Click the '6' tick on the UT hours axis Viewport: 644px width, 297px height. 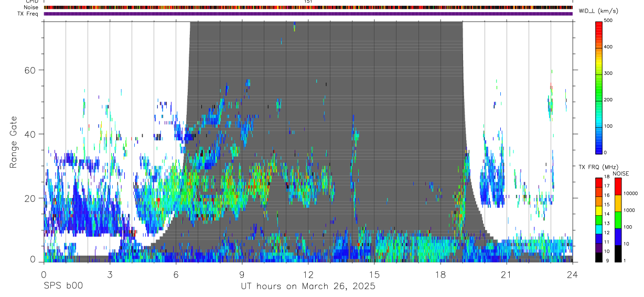(x=176, y=274)
